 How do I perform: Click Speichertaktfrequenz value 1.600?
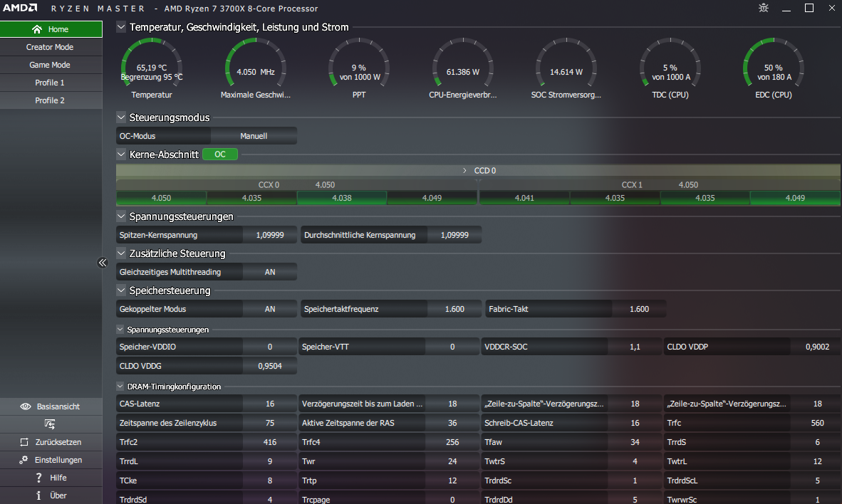point(454,309)
